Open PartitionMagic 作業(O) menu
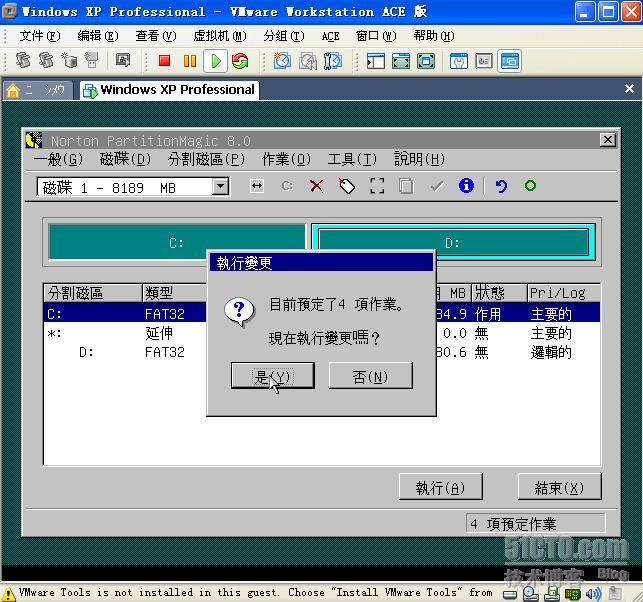Screen dimensions: 643x602 pyautogui.click(x=286, y=159)
